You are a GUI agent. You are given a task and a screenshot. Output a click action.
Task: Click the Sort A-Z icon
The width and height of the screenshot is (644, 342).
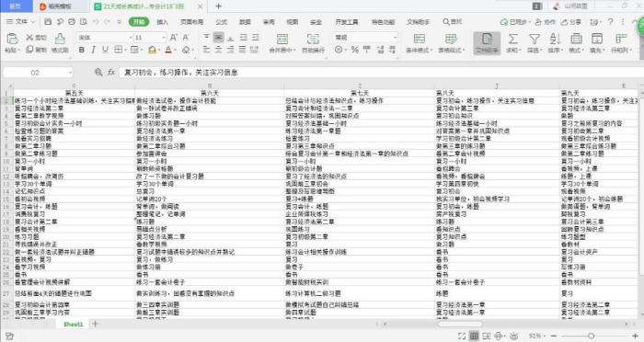click(555, 39)
